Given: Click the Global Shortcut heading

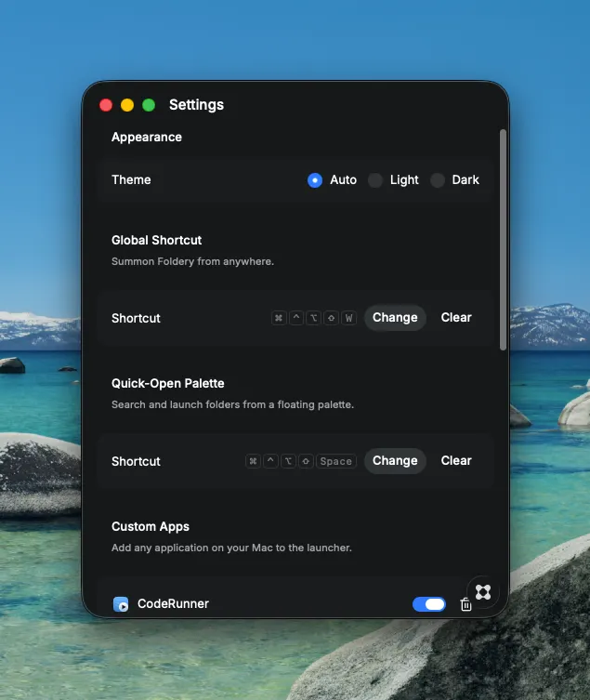Looking at the screenshot, I should (x=157, y=240).
